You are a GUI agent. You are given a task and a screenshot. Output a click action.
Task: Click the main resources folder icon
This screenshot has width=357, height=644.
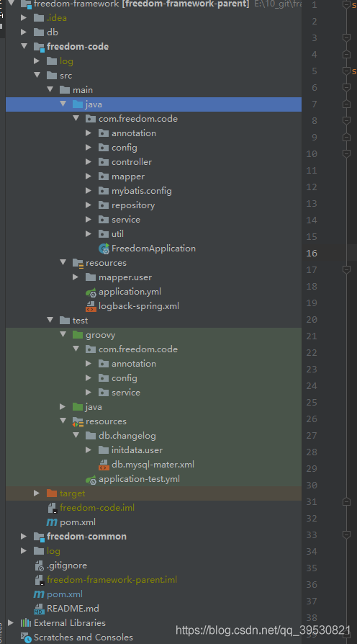[x=78, y=263]
